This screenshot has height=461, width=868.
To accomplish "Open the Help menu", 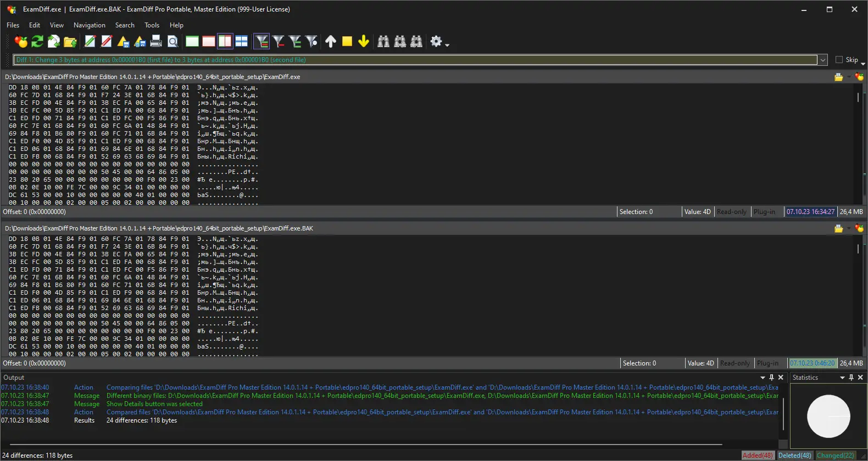I will point(176,25).
